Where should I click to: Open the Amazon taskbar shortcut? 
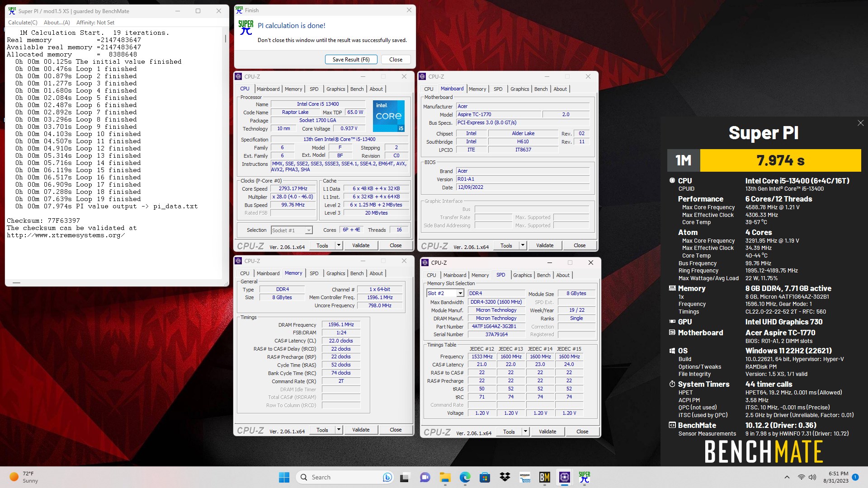(x=525, y=477)
